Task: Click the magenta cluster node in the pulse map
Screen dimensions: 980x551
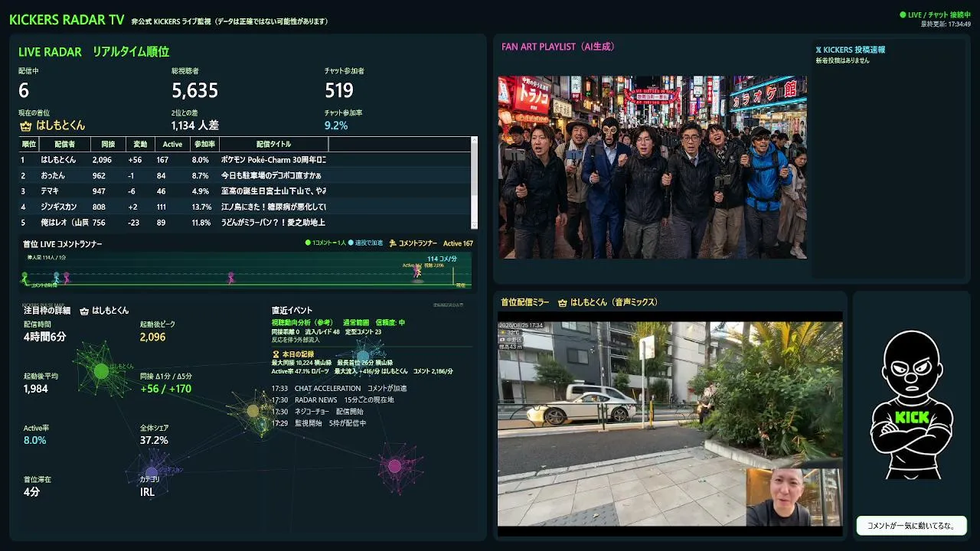Action: tap(394, 466)
